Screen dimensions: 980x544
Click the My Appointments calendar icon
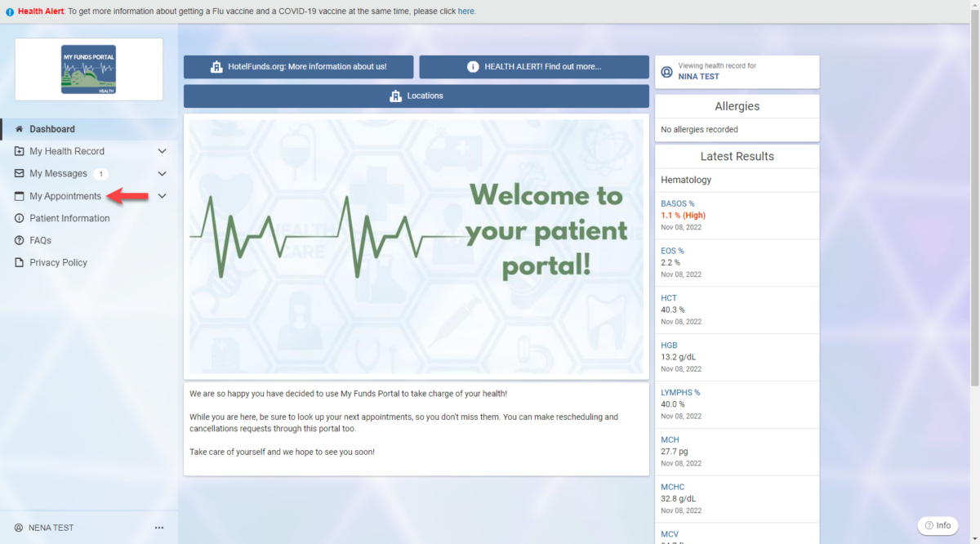click(20, 196)
